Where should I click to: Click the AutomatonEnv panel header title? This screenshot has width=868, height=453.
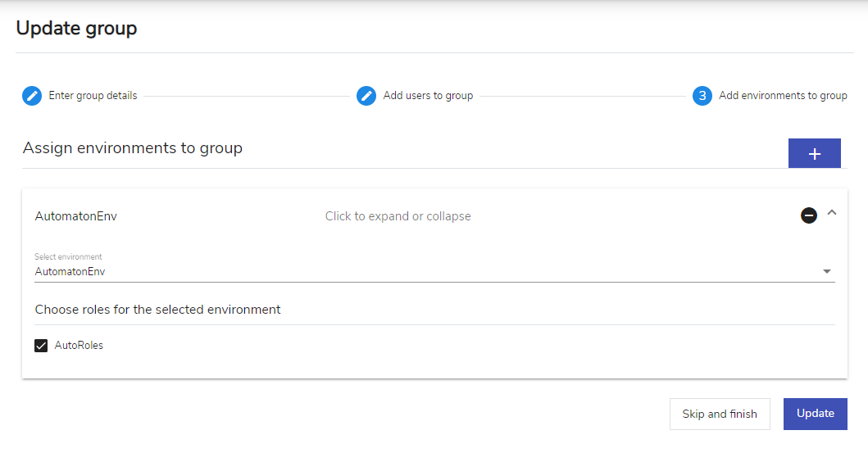[x=76, y=216]
